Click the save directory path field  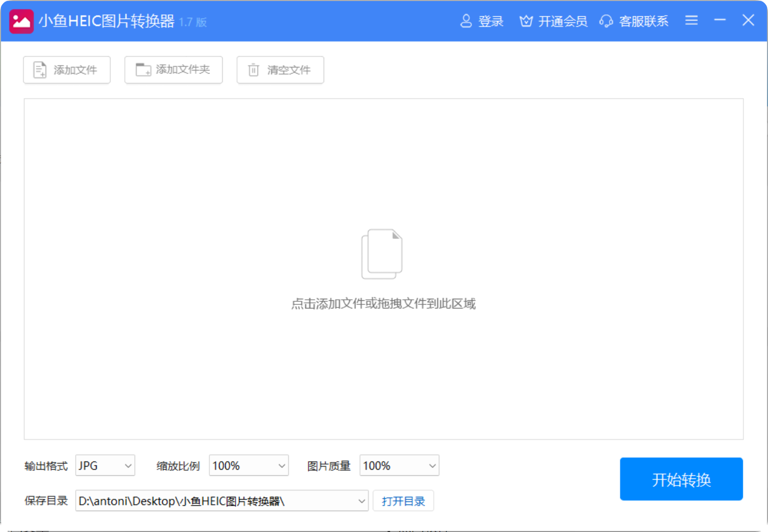point(215,501)
